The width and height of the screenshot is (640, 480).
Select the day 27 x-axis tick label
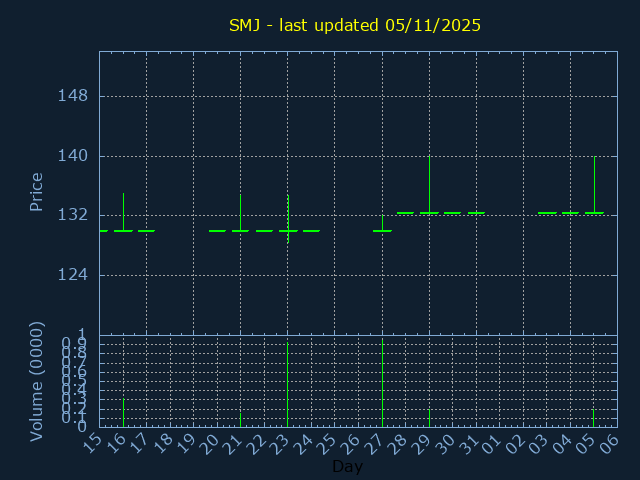[x=375, y=442]
